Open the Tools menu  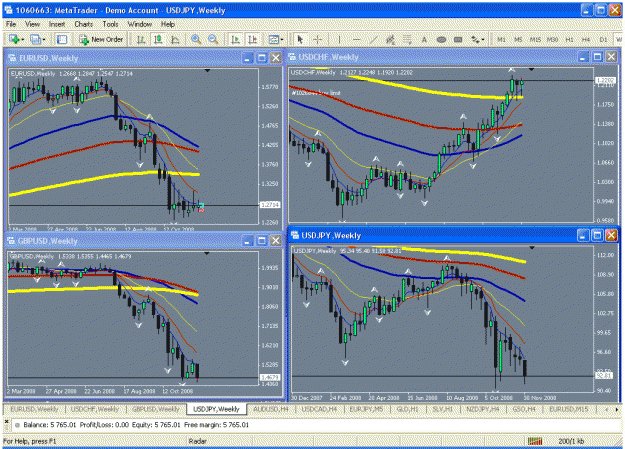pos(110,24)
